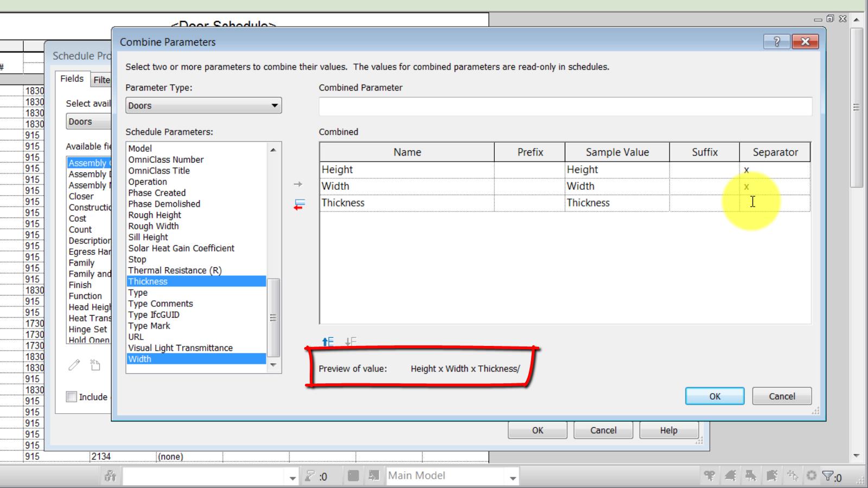The width and height of the screenshot is (868, 488).
Task: Click the Worksets icon in the status bar
Action: [x=110, y=476]
